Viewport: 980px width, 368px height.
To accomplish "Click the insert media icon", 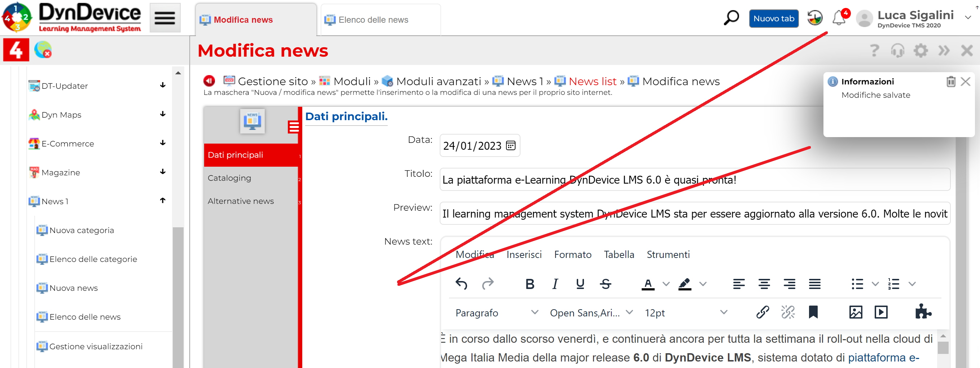I will coord(881,312).
